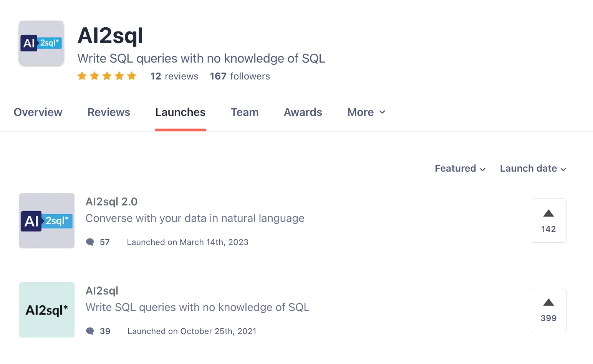This screenshot has width=593, height=364.
Task: Go to the Awards tab
Action: (303, 112)
